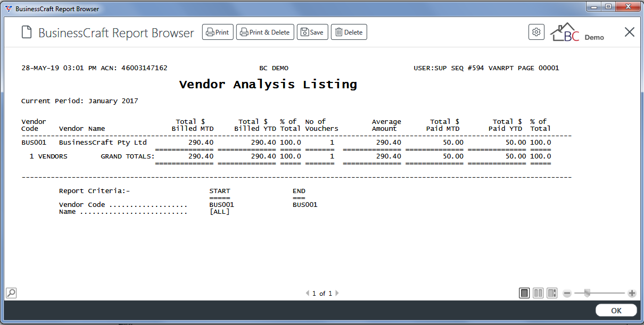Click the 'END' criteria column heading
Screen dimensions: 644x325
299,191
